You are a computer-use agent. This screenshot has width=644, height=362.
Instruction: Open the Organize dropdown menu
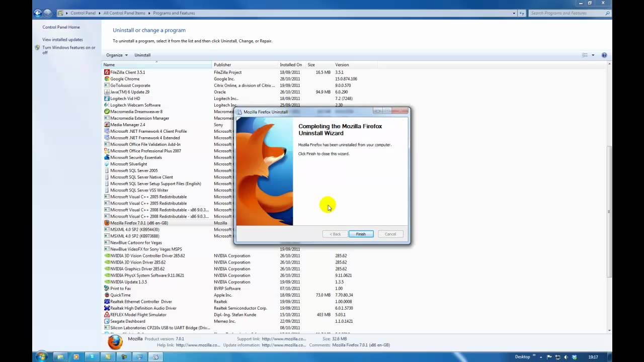117,55
